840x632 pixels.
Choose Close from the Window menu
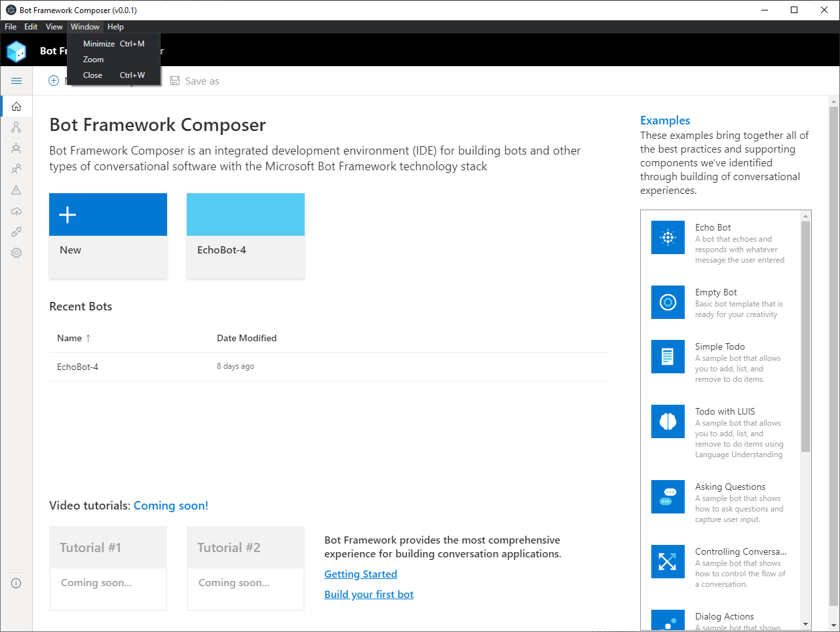pos(114,75)
